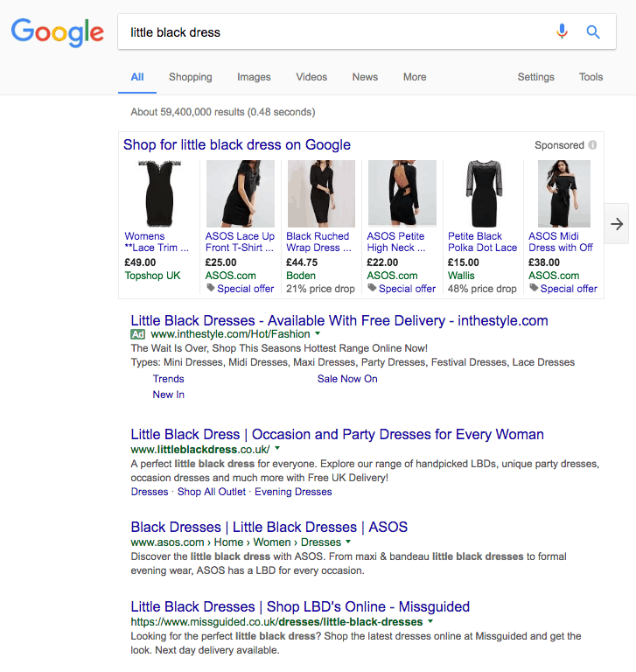Expand dropdown arrow beside missguided.co.uk URL
The image size is (636, 672).
click(x=430, y=621)
